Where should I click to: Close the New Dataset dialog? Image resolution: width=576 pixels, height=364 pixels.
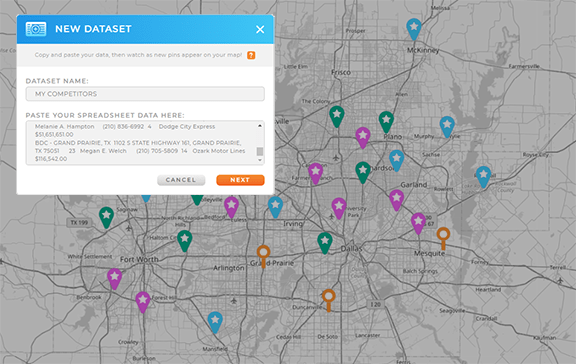260,29
